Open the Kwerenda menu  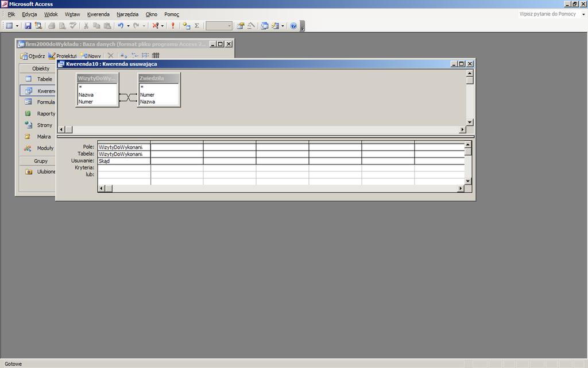click(x=98, y=14)
